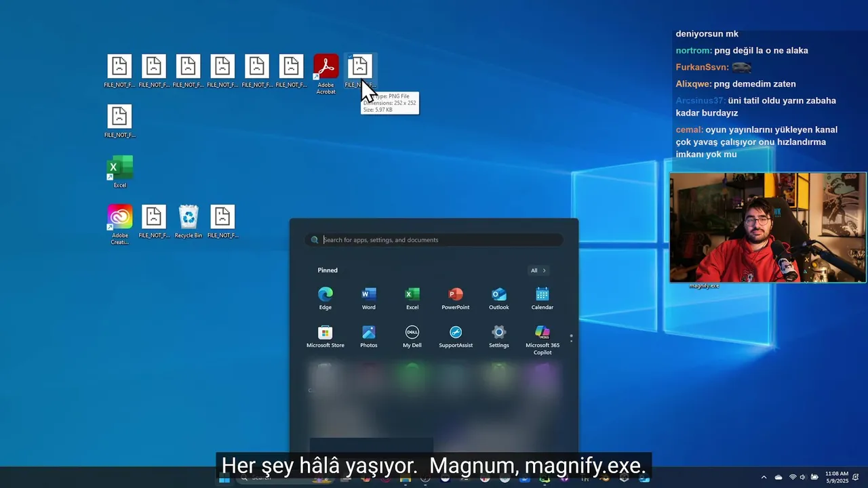Image resolution: width=868 pixels, height=488 pixels.
Task: Click the Windows Start button on the taskbar
Action: (x=224, y=478)
